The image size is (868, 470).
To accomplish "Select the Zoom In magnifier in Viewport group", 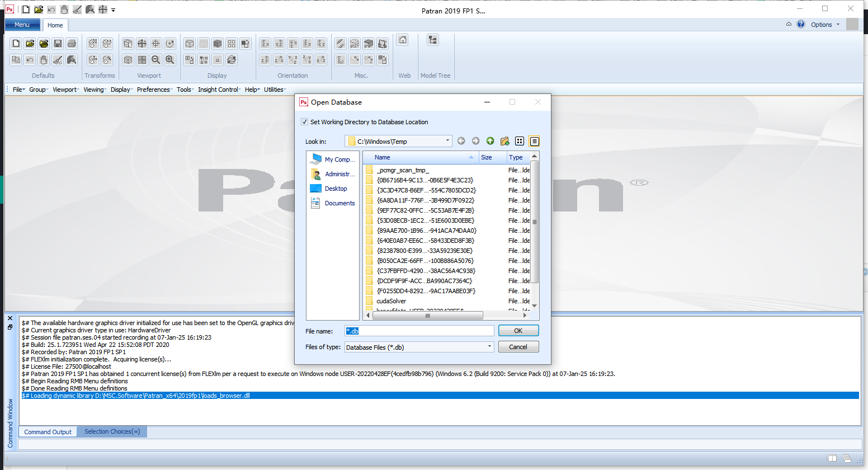I will click(x=170, y=60).
